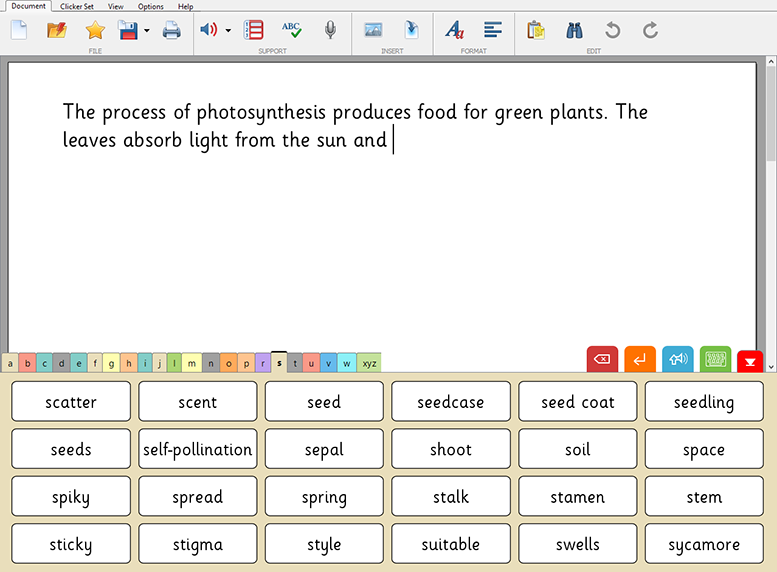Viewport: 777px width, 572px height.
Task: Expand the save button dropdown arrow
Action: [x=147, y=31]
